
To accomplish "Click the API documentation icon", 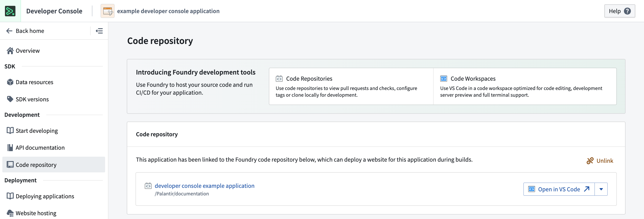I will [x=10, y=148].
